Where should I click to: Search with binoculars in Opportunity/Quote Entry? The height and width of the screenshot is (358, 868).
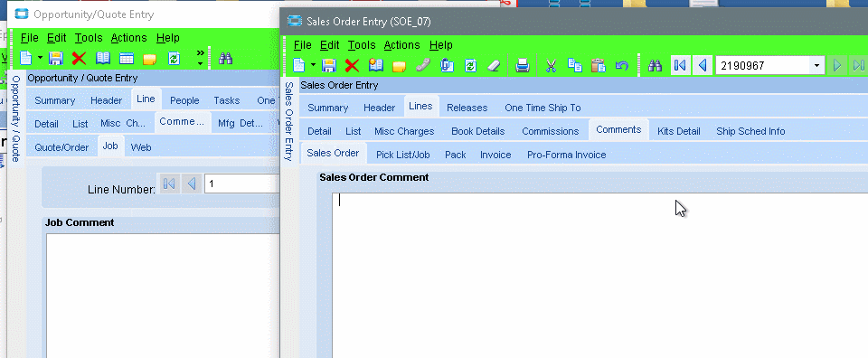225,58
